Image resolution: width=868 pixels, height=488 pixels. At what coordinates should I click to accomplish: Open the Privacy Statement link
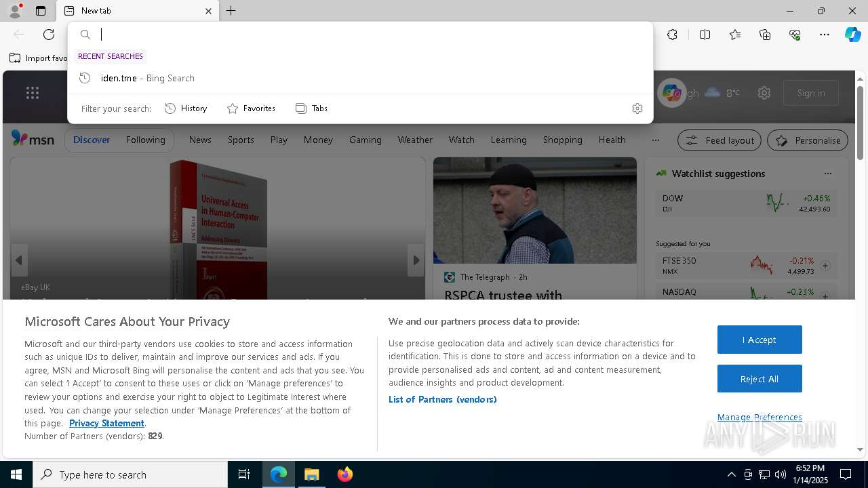106,423
